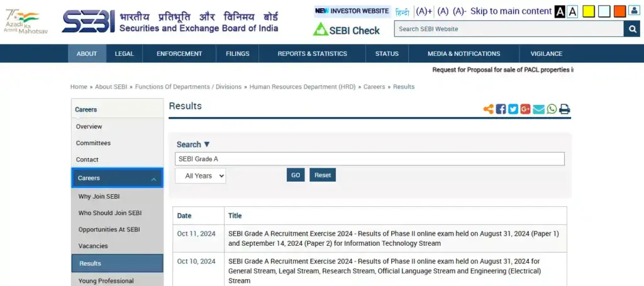
Task: Share the page by email envelope icon
Action: 539,109
